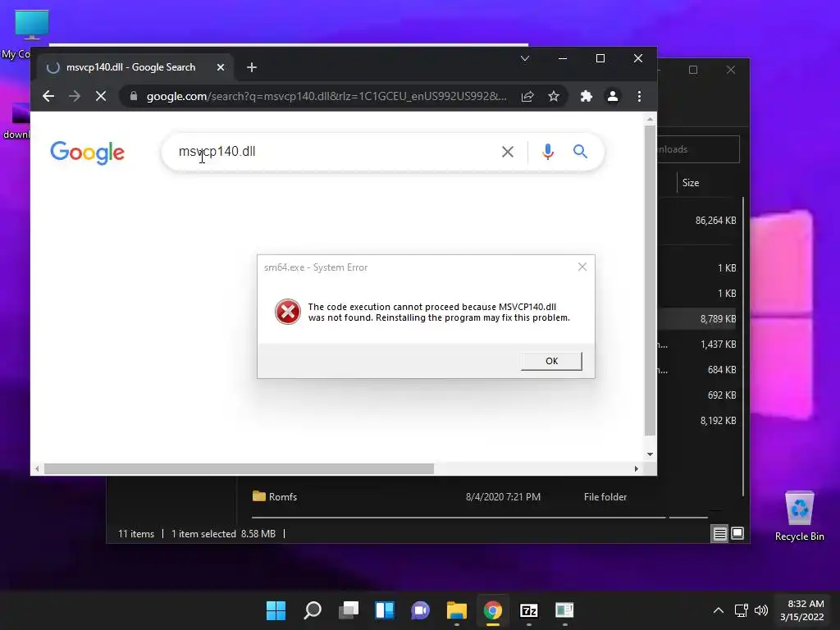Select the 8,789 KB file row in Explorer
This screenshot has width=840, height=630.
pyautogui.click(x=699, y=319)
